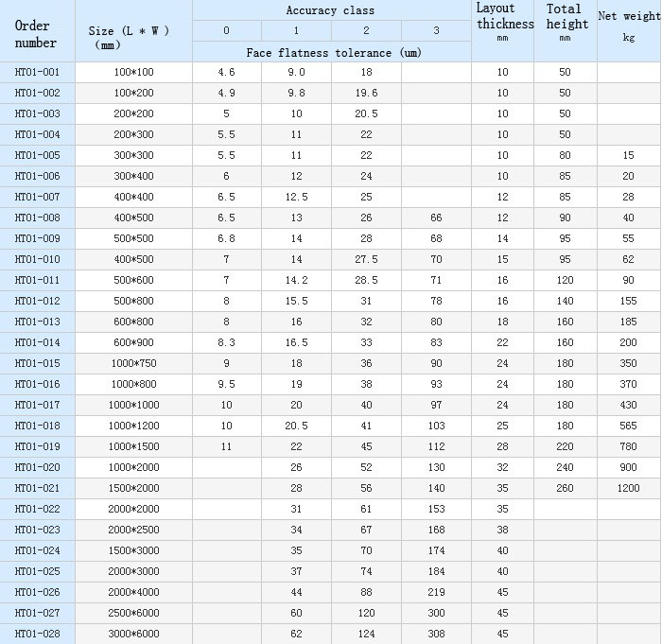Image resolution: width=662 pixels, height=644 pixels.
Task: Click the size cell 2000*2500
Action: tap(134, 530)
